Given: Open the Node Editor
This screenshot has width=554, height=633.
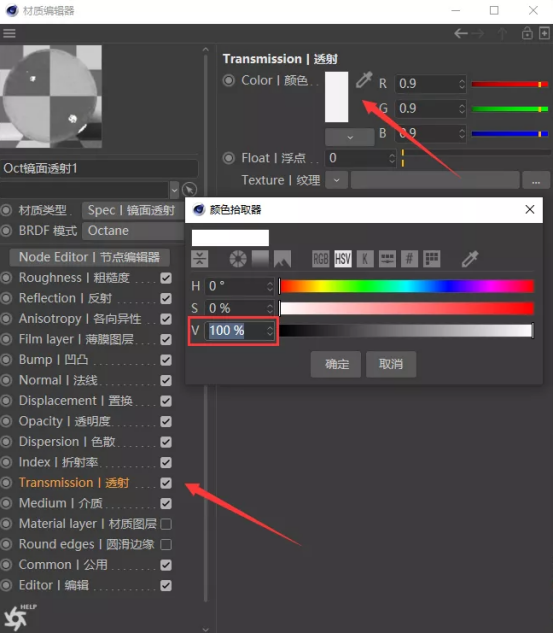Looking at the screenshot, I should 89,257.
